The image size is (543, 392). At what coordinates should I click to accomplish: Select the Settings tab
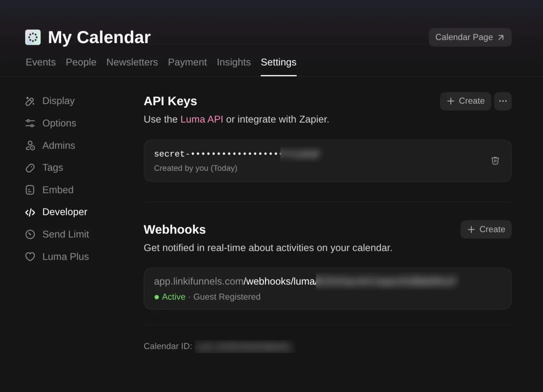pos(278,62)
